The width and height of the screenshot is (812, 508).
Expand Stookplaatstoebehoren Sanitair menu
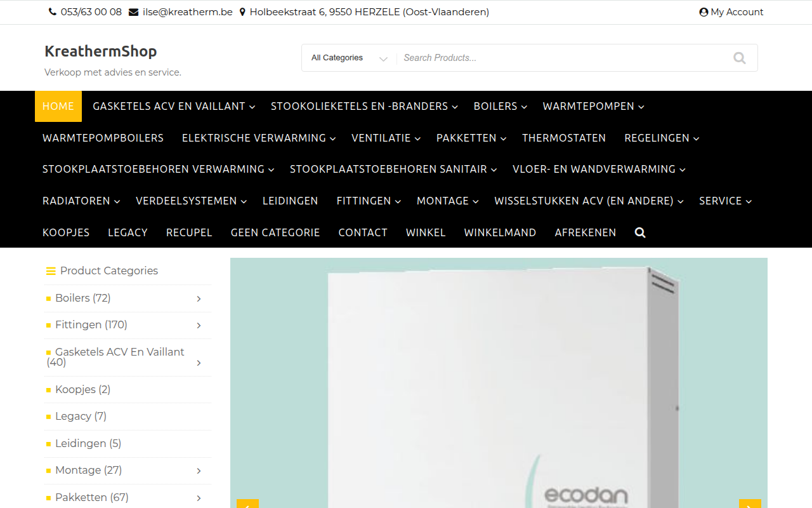pos(393,169)
